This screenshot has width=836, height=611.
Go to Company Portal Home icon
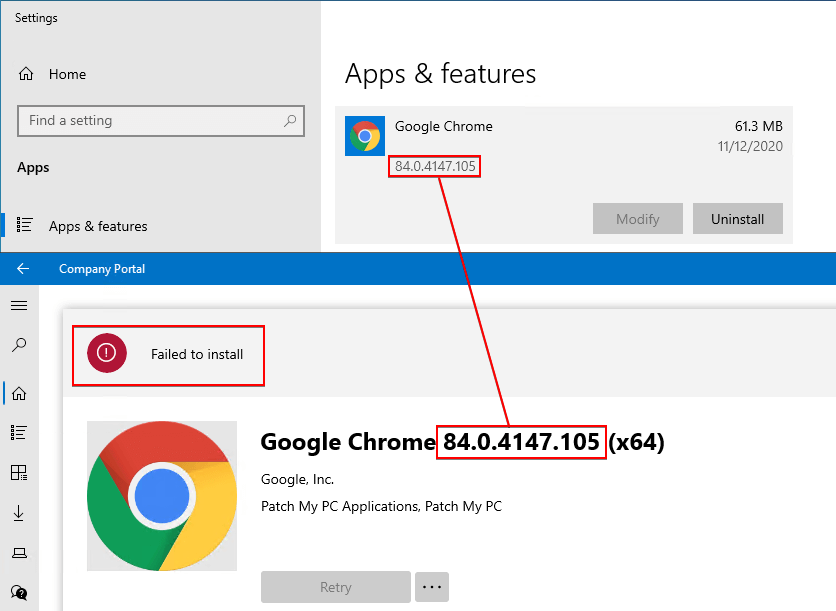click(19, 393)
